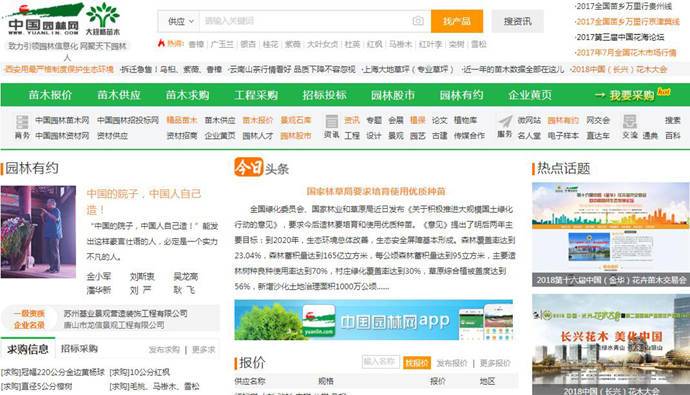Click 园林人才 in sub navigation
Viewport: 690px width, 395px height.
coord(258,136)
